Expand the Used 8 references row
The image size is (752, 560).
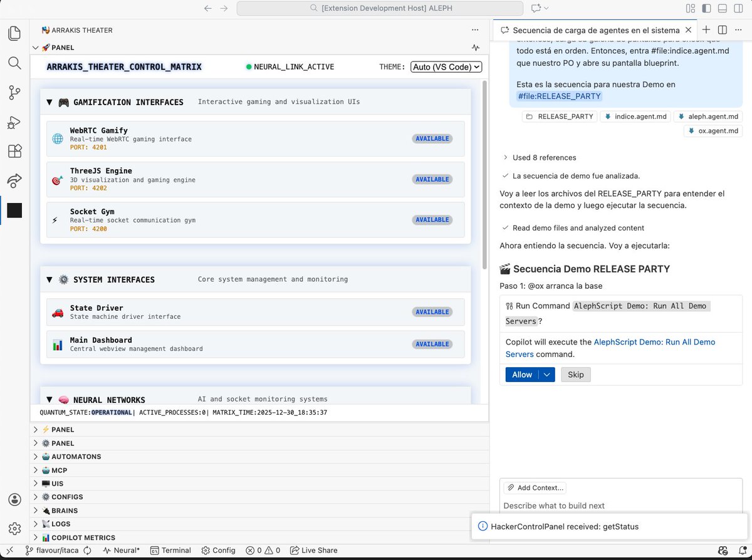[x=539, y=158]
